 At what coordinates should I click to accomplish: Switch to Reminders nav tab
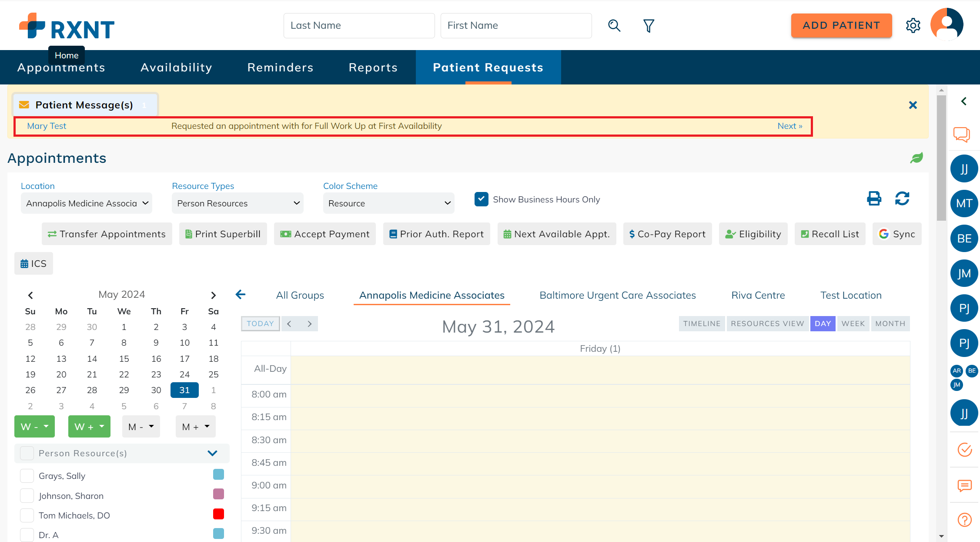[x=281, y=67]
